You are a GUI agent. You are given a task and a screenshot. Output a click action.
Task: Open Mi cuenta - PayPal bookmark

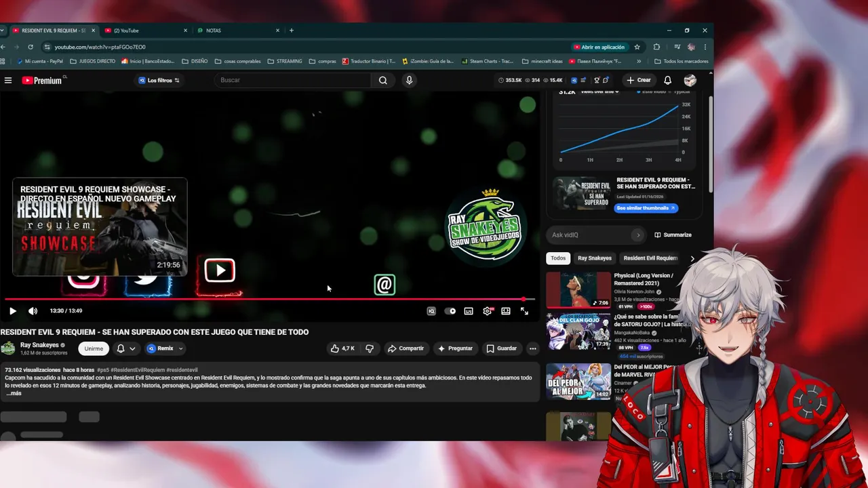tap(39, 61)
